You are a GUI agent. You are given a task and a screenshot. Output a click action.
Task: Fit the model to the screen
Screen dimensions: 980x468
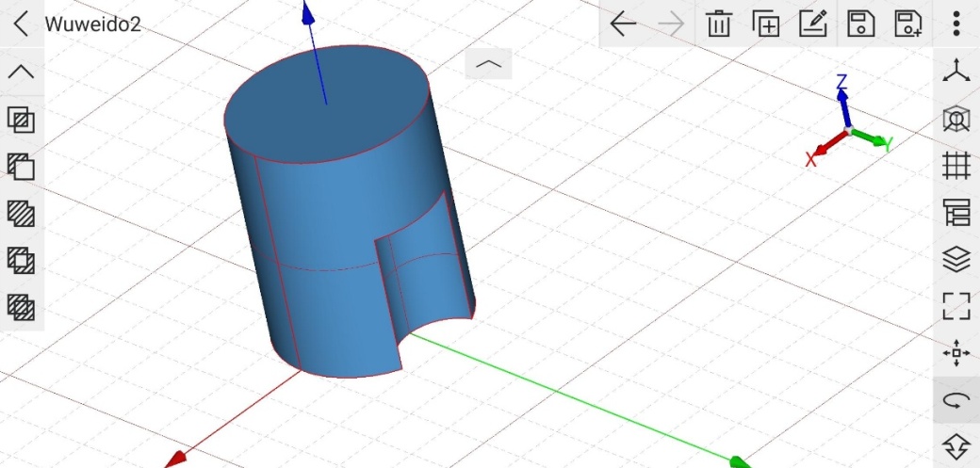(956, 307)
